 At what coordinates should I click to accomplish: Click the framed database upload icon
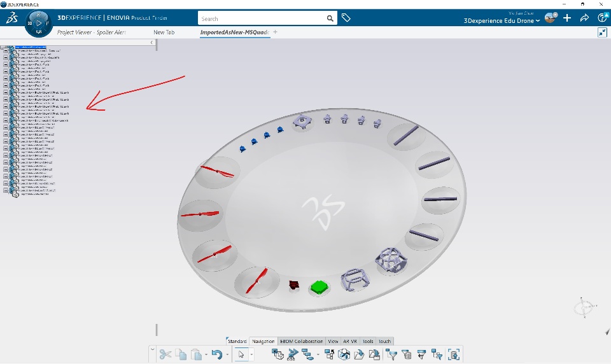click(454, 354)
